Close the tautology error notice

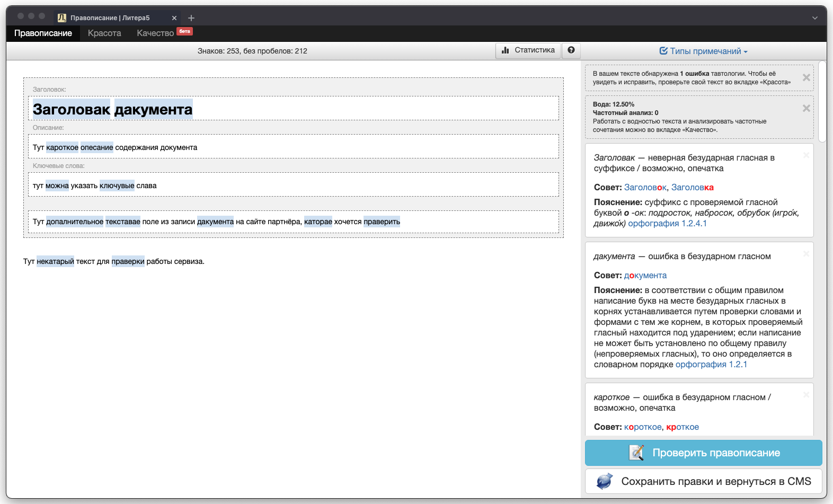click(x=806, y=77)
